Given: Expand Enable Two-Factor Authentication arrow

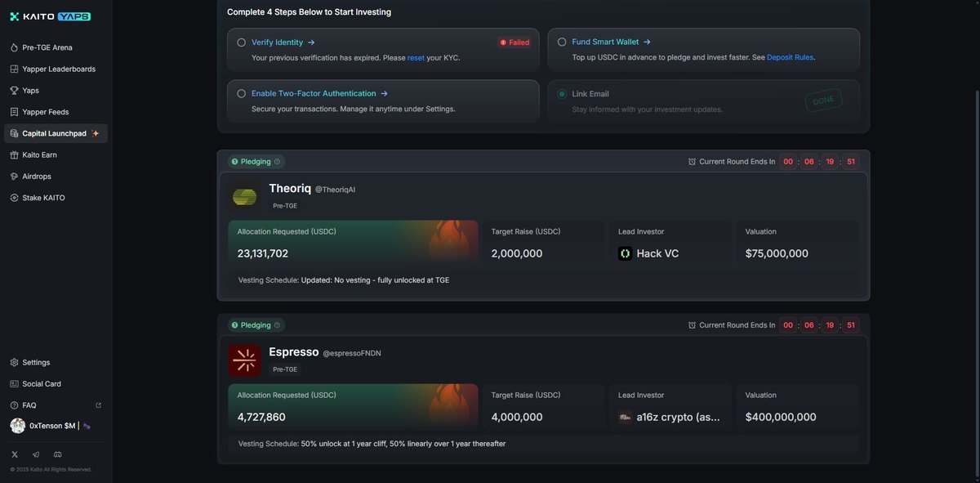Looking at the screenshot, I should (x=384, y=94).
